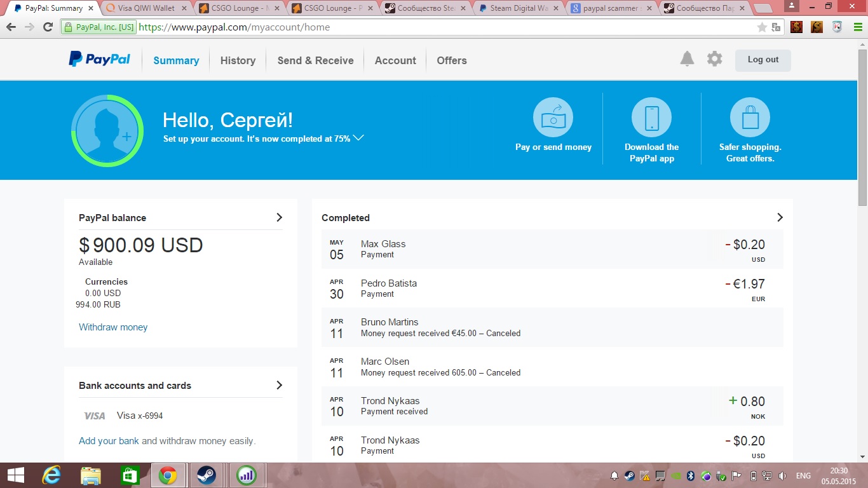Open the Send & Receive tab
Viewport: 868px width, 488px height.
[315, 60]
